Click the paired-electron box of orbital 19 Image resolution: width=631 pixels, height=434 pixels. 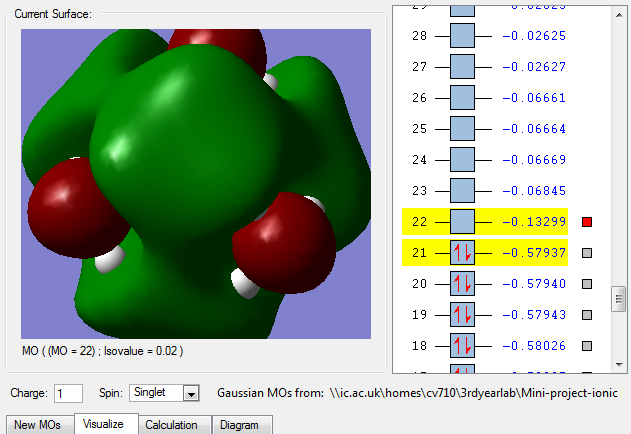462,315
